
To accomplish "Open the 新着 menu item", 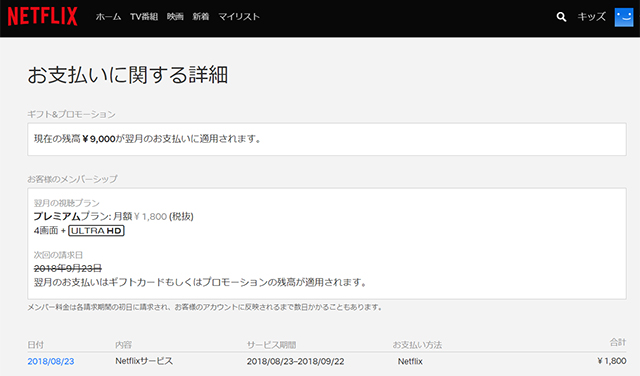I will [x=201, y=17].
